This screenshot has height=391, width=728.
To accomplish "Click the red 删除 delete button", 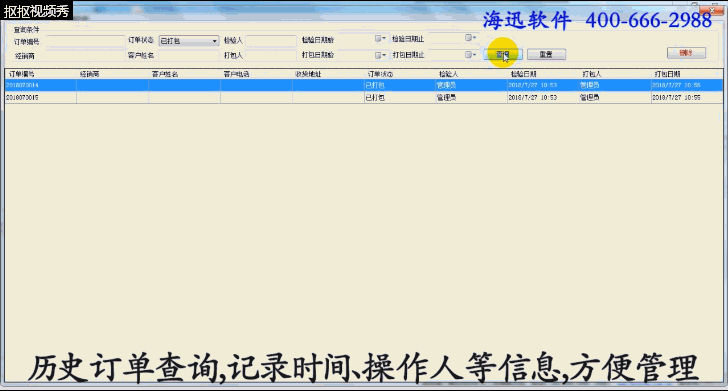I will click(686, 53).
